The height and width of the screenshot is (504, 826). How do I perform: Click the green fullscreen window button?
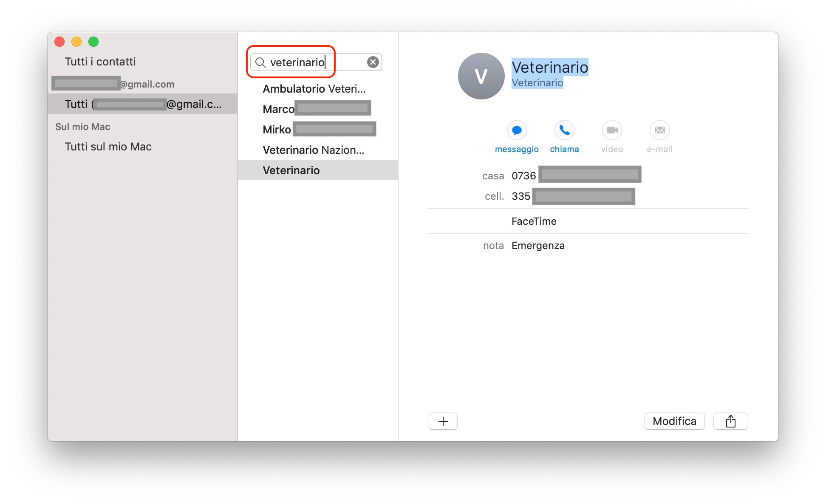(93, 42)
